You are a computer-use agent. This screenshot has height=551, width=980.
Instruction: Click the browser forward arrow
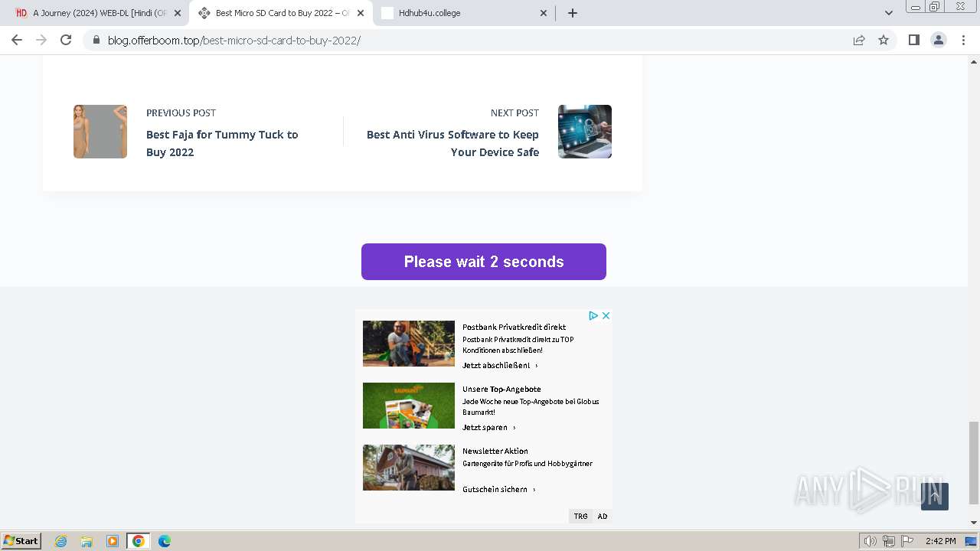pos(41,40)
